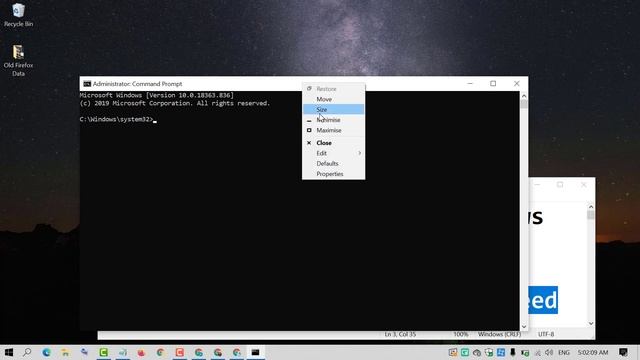The height and width of the screenshot is (360, 640).
Task: Close the Administrator Command Prompt window
Action: tap(517, 84)
